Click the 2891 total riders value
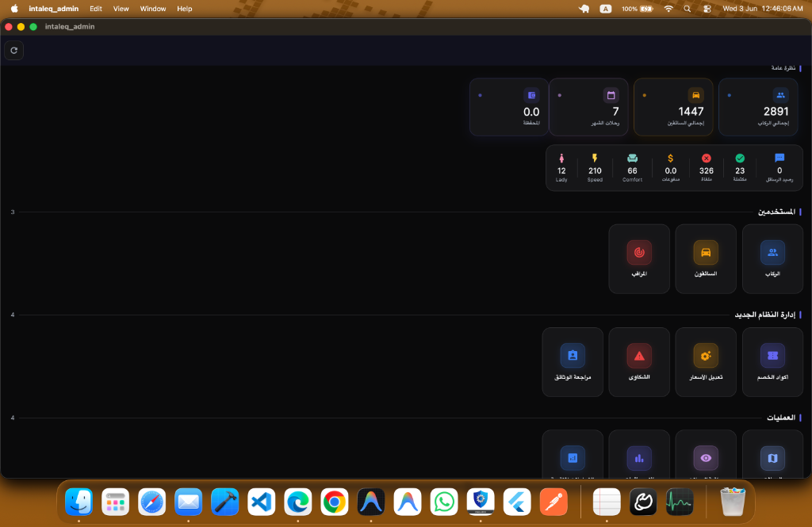This screenshot has height=527, width=812. [776, 111]
